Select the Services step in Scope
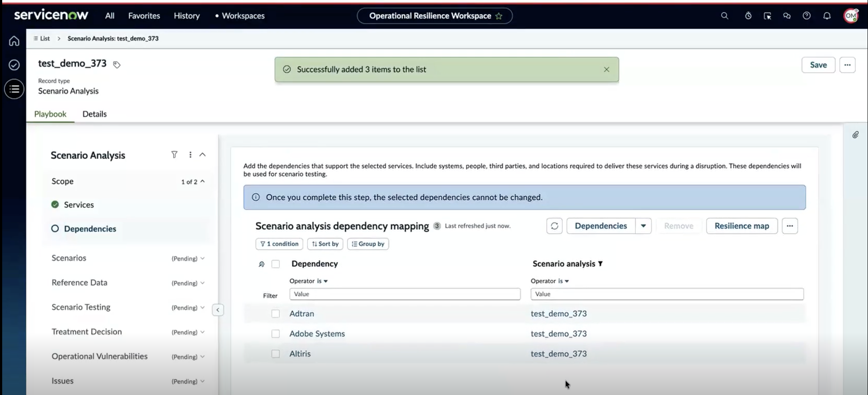Image resolution: width=868 pixels, height=395 pixels. click(79, 204)
